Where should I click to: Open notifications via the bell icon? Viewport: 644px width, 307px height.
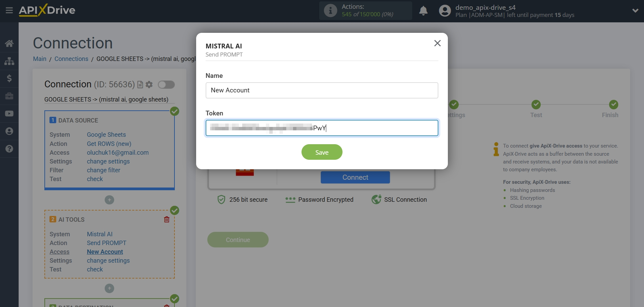point(423,10)
